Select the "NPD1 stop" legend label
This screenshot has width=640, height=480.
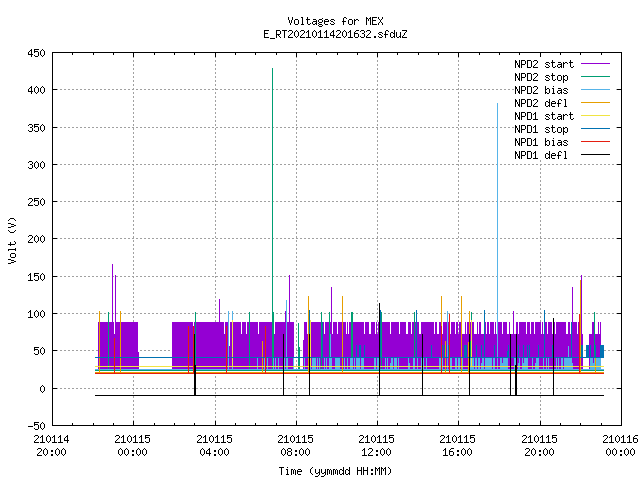(541, 129)
